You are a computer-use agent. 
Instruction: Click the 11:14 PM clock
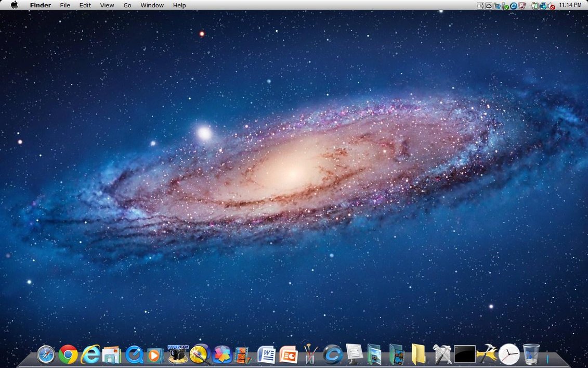coord(570,5)
